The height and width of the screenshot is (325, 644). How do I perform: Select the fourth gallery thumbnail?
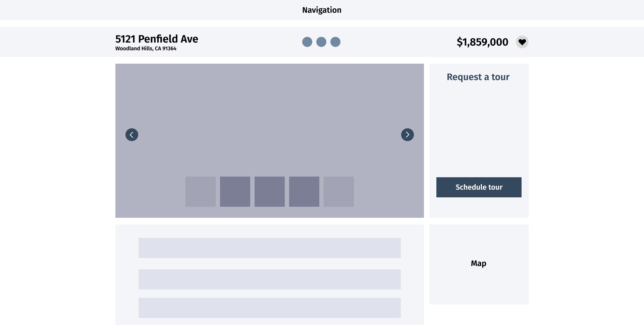point(304,192)
